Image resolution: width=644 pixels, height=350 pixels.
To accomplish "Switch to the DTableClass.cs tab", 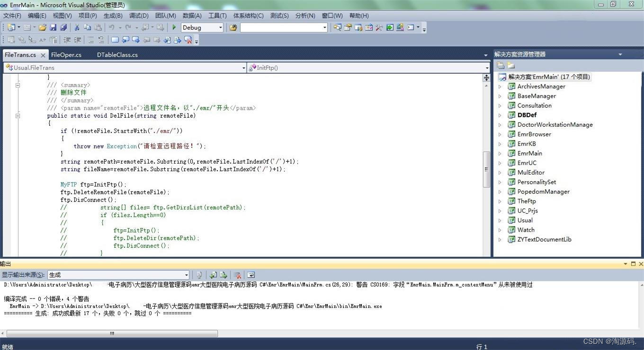I will pyautogui.click(x=117, y=55).
